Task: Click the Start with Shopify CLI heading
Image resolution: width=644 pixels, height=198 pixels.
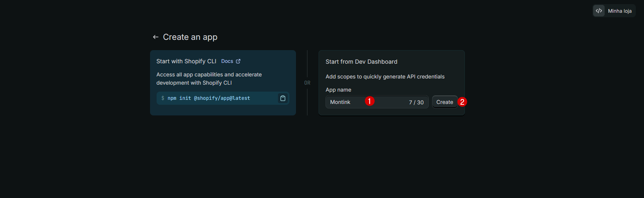Action: pos(186,61)
